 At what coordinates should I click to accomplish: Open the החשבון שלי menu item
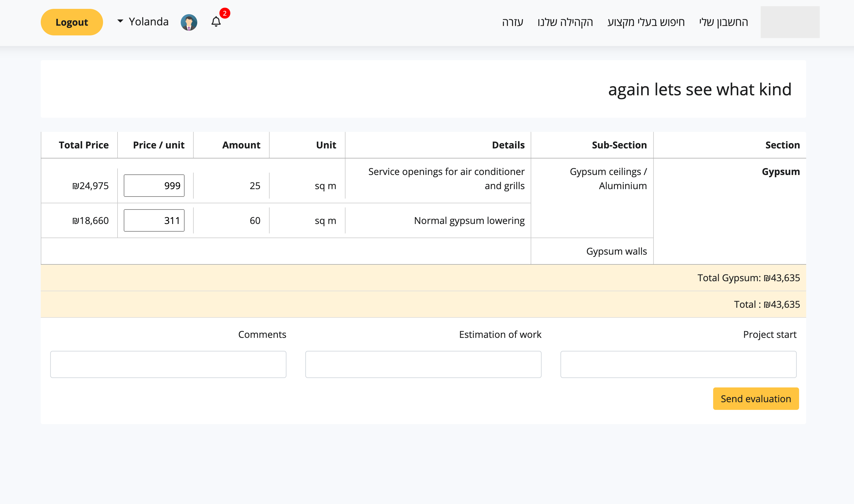(724, 22)
